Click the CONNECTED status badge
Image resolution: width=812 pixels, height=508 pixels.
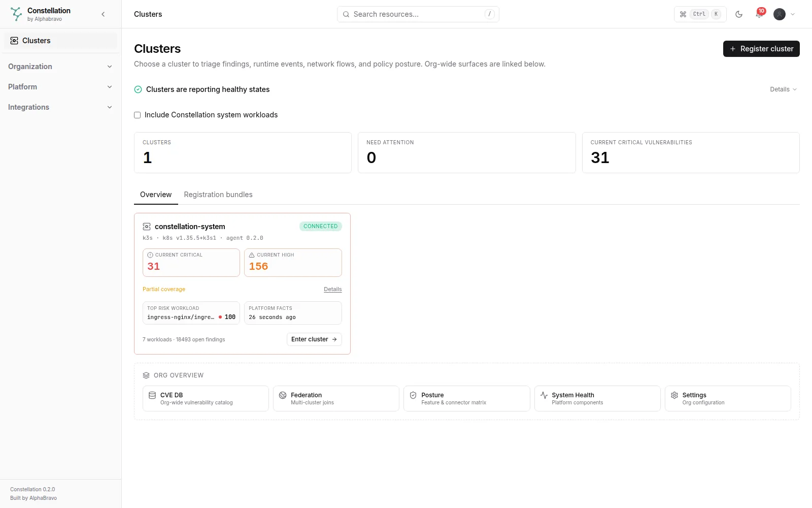321,227
